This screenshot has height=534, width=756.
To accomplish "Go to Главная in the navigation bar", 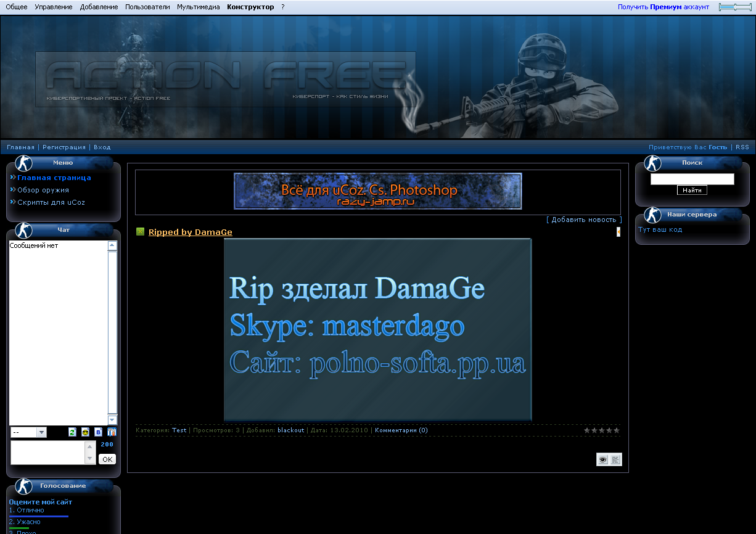I will tap(21, 147).
